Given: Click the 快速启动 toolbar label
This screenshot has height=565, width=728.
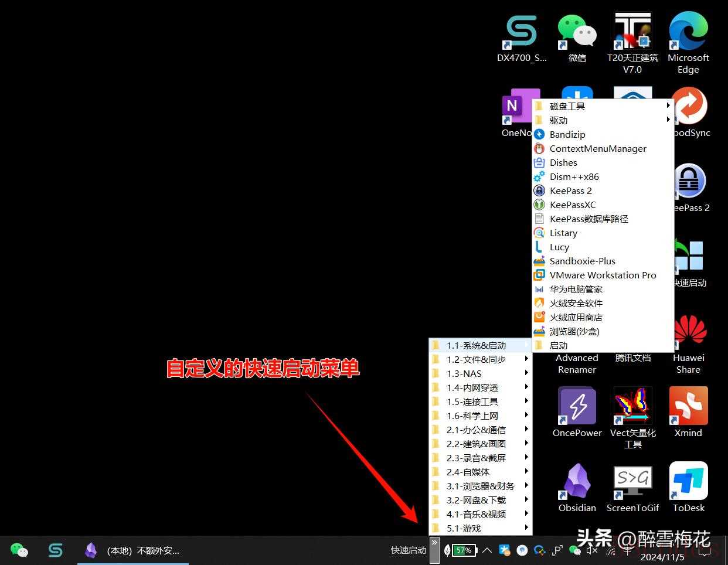Looking at the screenshot, I should (409, 550).
